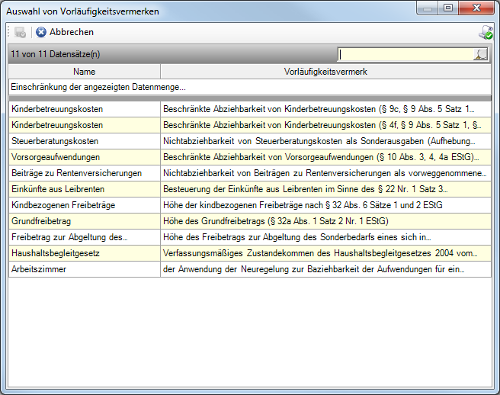Maximize the window via title bar button
This screenshot has height=395, width=500.
tap(449, 8)
